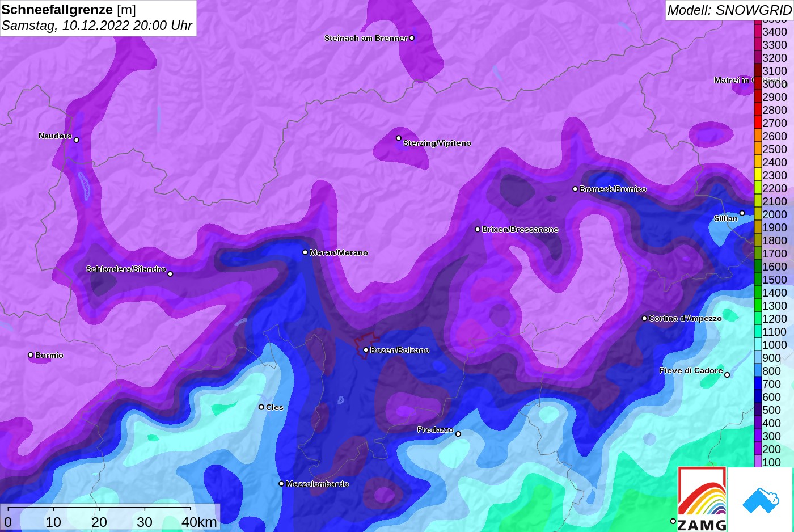Screen dimensions: 794x532
Task: Click the '2000' legend value
Action: 775,214
